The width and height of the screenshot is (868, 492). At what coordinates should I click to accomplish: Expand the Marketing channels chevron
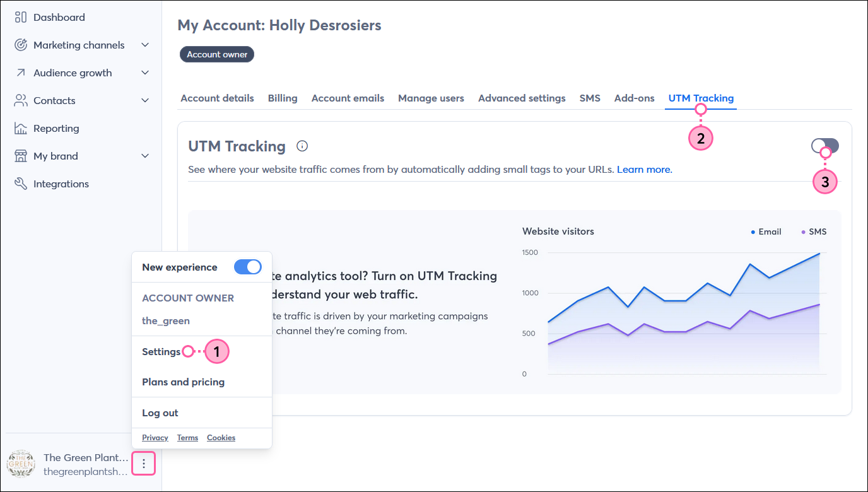(145, 45)
